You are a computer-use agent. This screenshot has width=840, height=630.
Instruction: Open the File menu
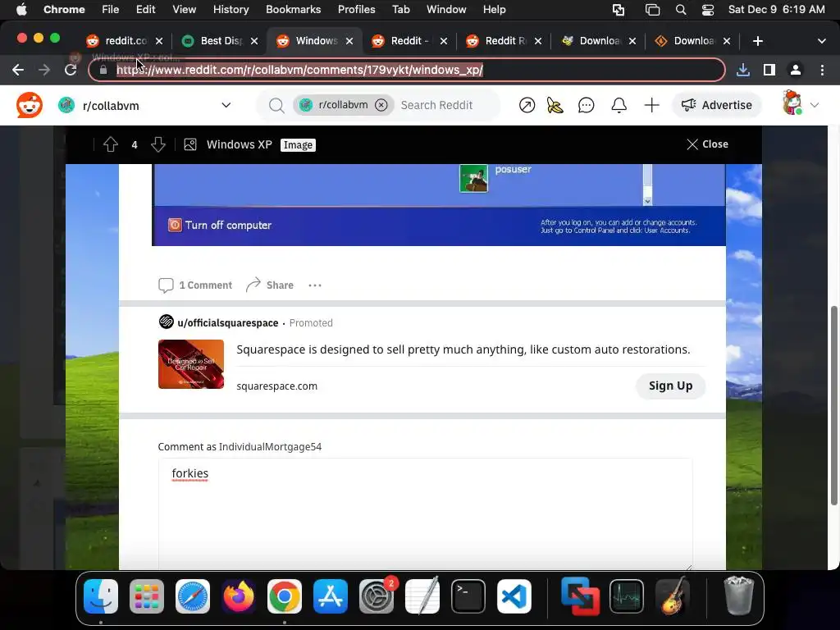111,10
